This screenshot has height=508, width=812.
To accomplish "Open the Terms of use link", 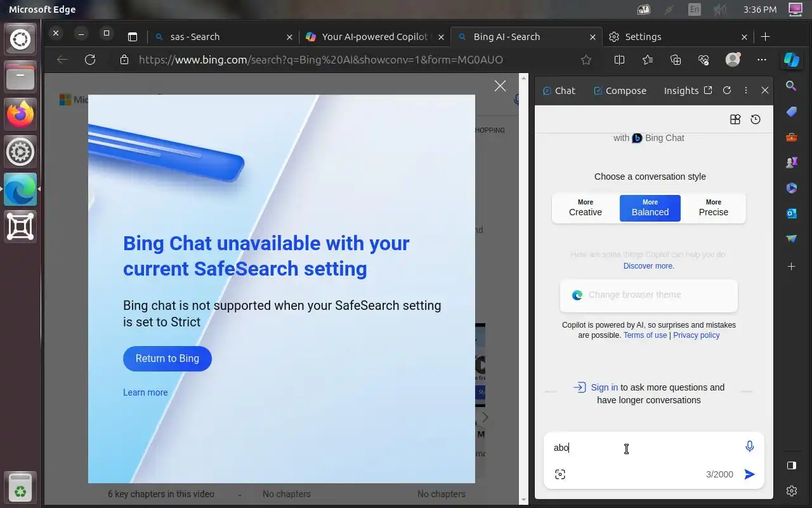I will [x=645, y=335].
